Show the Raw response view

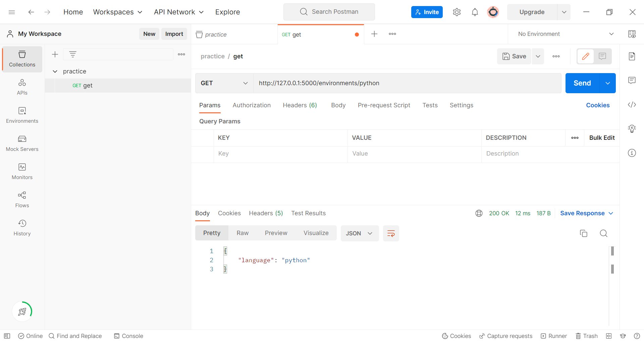click(243, 233)
